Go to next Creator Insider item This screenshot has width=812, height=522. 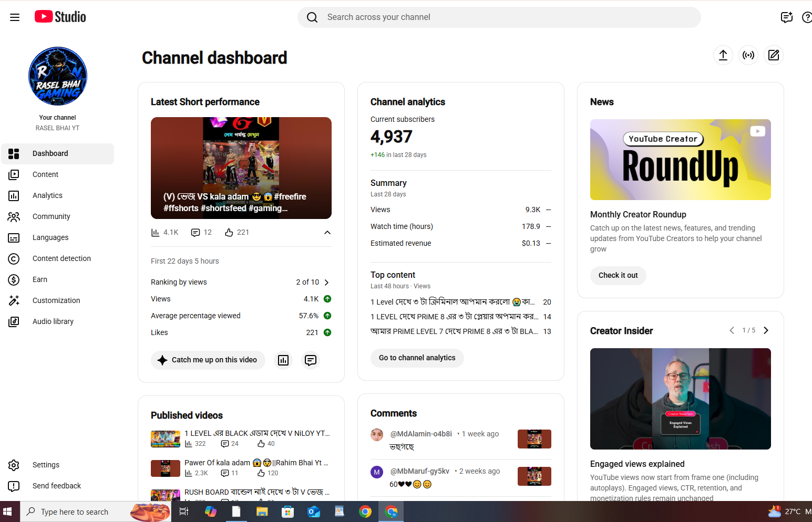766,330
